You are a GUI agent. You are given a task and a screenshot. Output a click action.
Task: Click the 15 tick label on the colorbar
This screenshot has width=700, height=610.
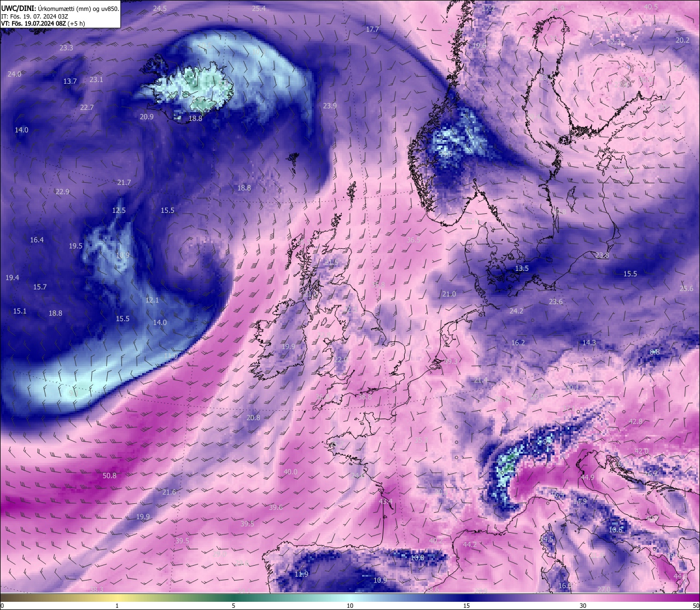pos(466,606)
